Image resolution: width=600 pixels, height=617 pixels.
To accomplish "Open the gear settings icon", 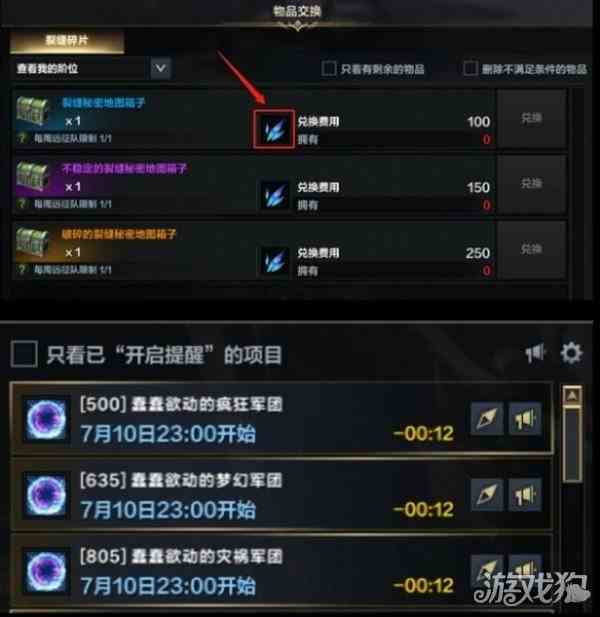I will [x=571, y=353].
